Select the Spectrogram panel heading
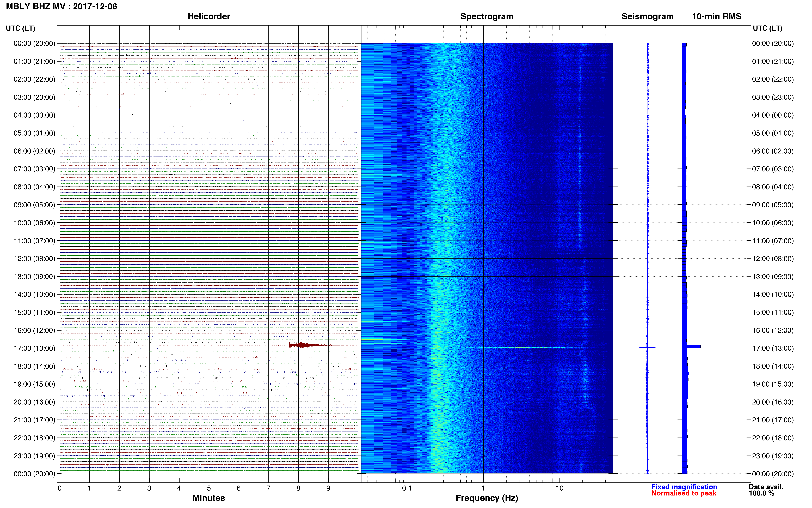The width and height of the screenshot is (812, 508). 487,16
